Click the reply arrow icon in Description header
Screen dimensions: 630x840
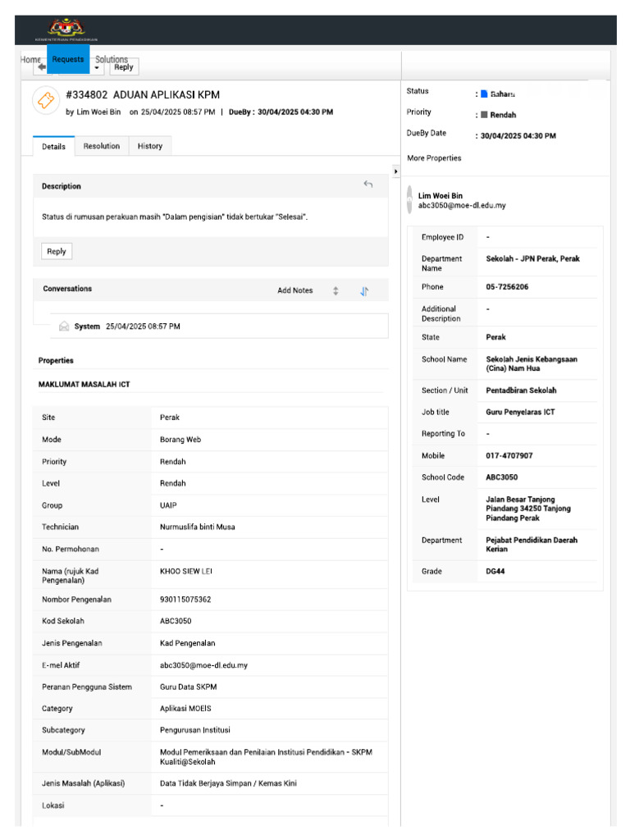tap(367, 185)
